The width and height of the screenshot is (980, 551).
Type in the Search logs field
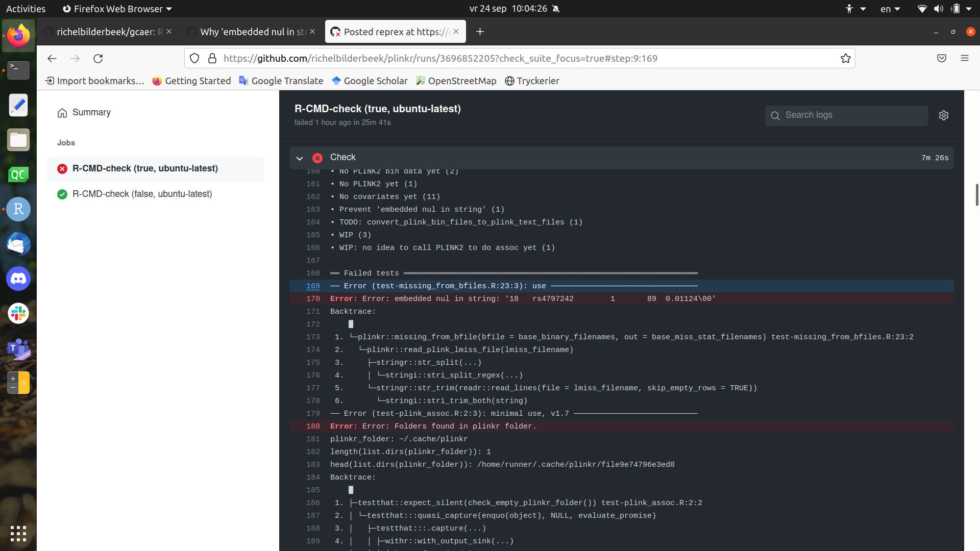pyautogui.click(x=847, y=115)
